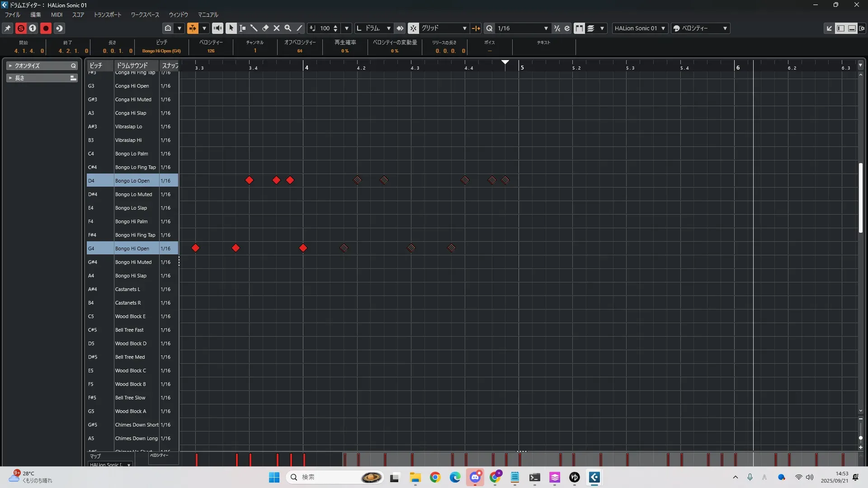Select the Eraser tool

click(x=265, y=28)
